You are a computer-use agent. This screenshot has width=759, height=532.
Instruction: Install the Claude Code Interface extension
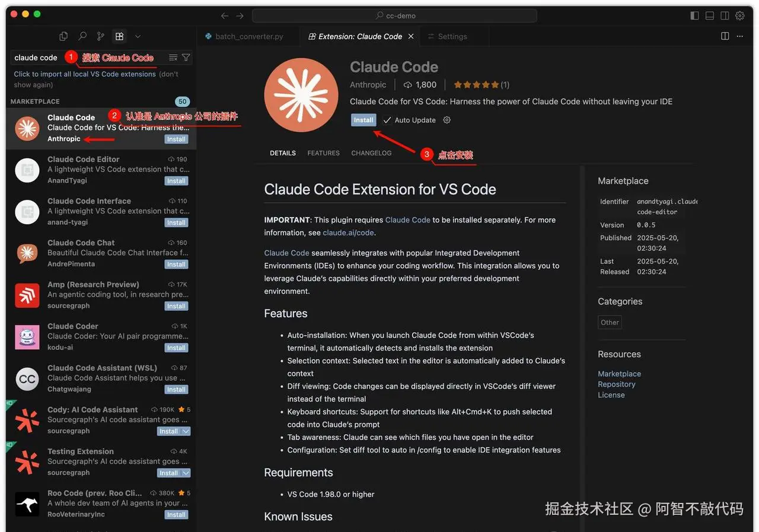pyautogui.click(x=176, y=222)
